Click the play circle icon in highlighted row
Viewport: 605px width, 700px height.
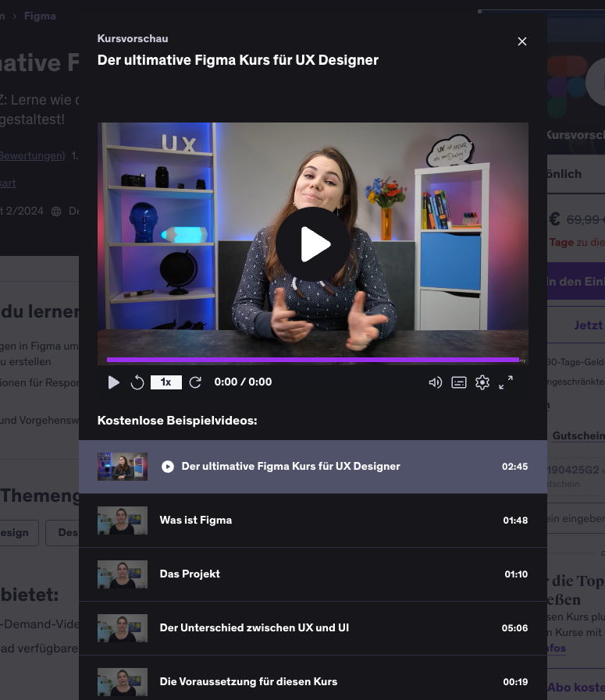click(168, 467)
